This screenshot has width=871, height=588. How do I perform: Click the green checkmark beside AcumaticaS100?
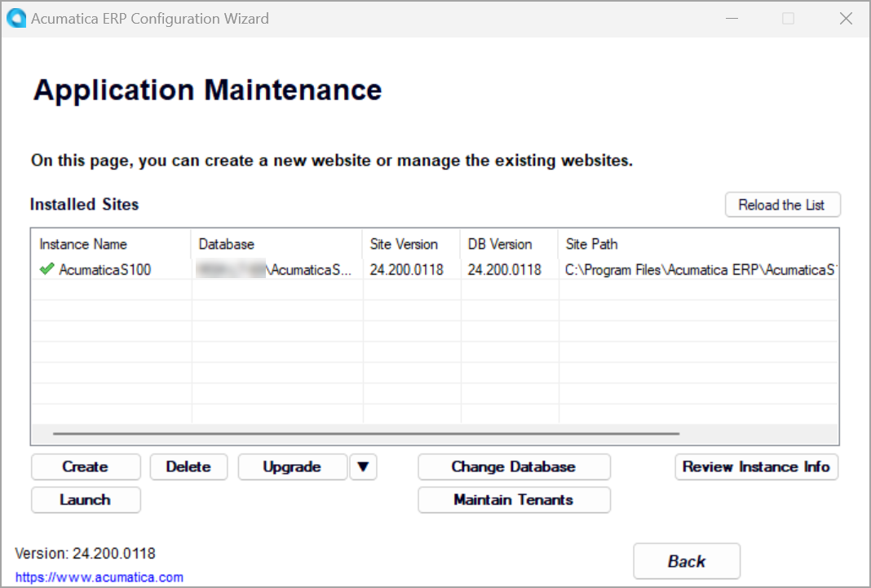[x=46, y=269]
